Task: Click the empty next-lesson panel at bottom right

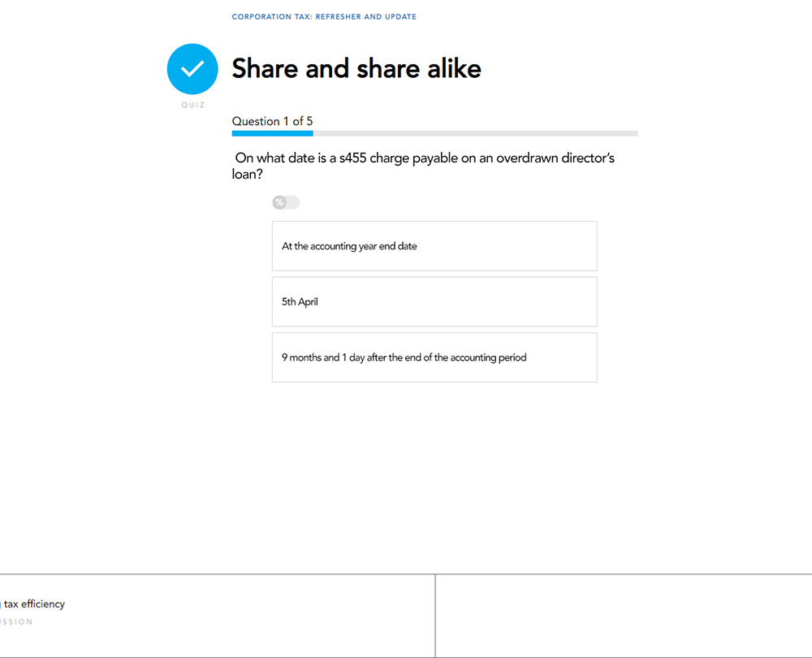Action: tap(623, 615)
